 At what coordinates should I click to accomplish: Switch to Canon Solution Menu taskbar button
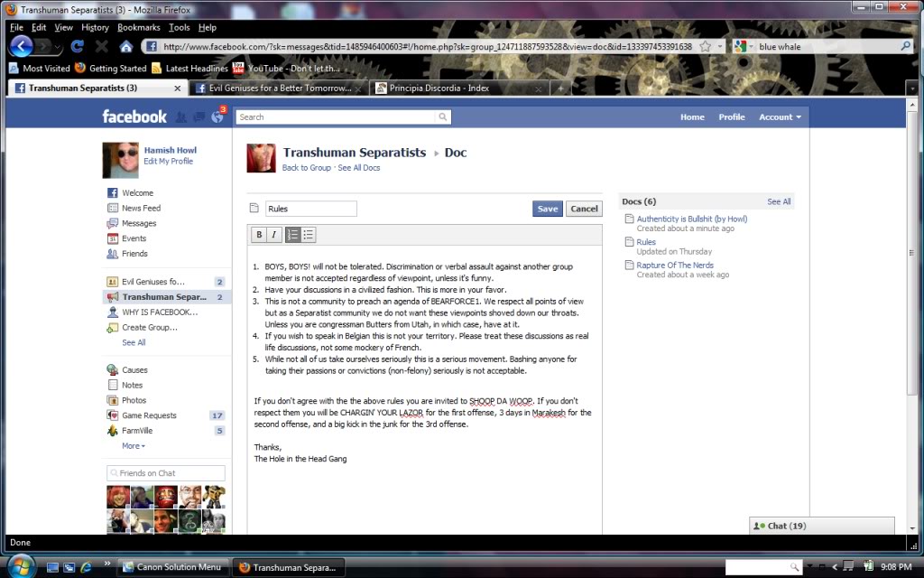[173, 567]
